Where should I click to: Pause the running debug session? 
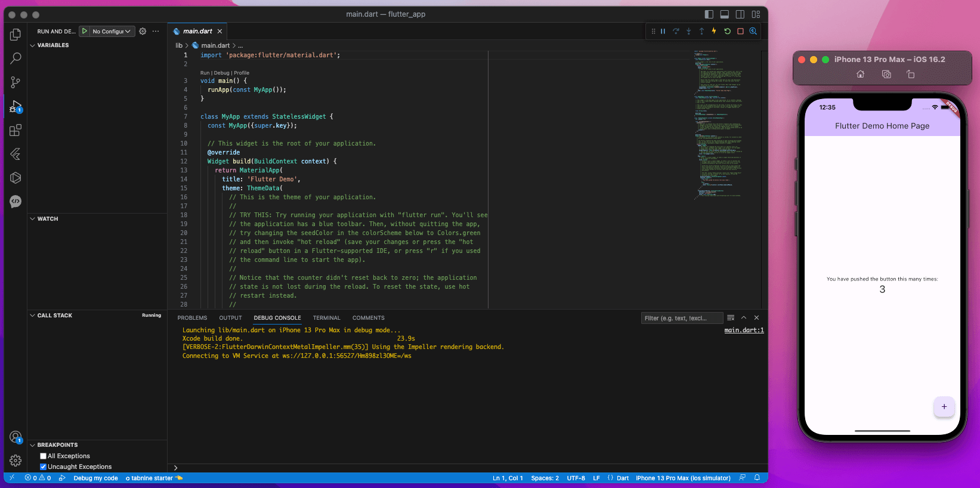point(663,31)
